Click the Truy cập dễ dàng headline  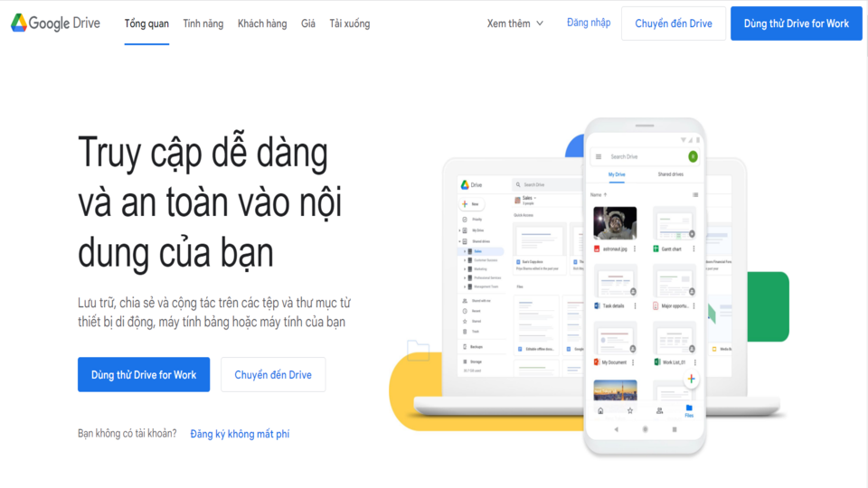211,202
